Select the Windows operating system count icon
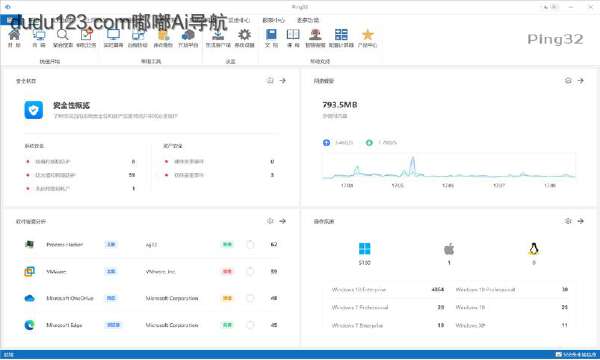Screen dimensions: 600x360 tap(365, 249)
